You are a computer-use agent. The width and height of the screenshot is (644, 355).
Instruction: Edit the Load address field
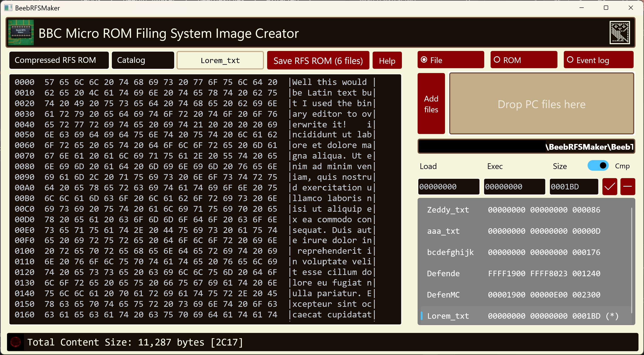click(x=449, y=187)
